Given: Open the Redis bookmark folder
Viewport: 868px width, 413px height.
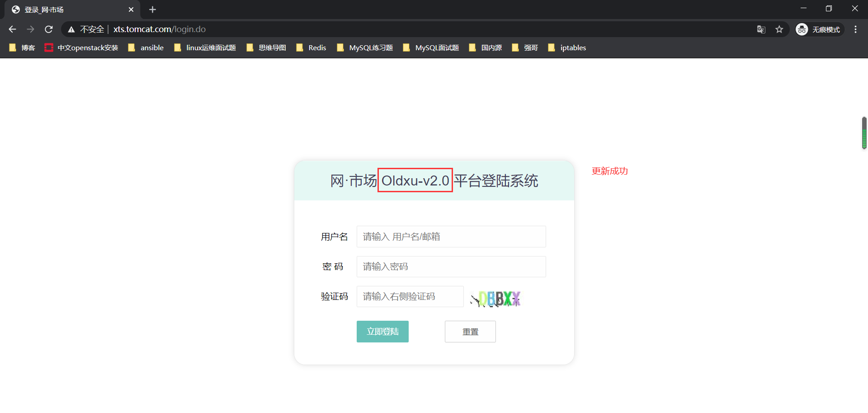Looking at the screenshot, I should tap(311, 47).
